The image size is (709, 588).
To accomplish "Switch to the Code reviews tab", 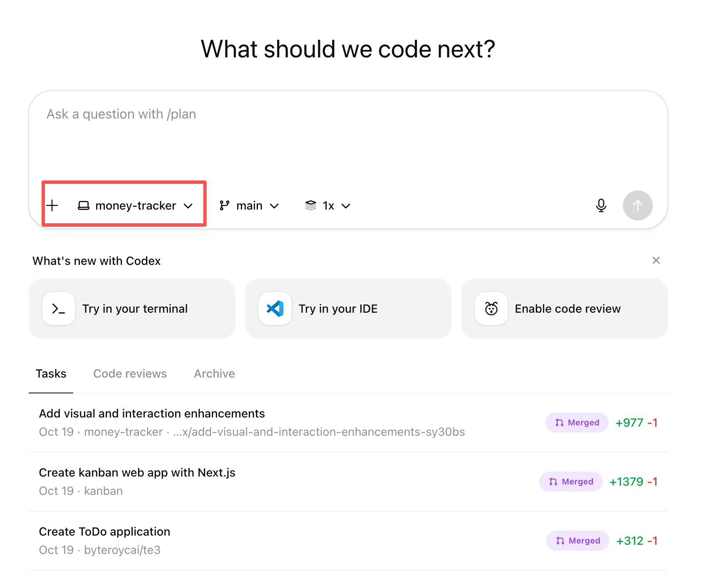I will coord(130,373).
